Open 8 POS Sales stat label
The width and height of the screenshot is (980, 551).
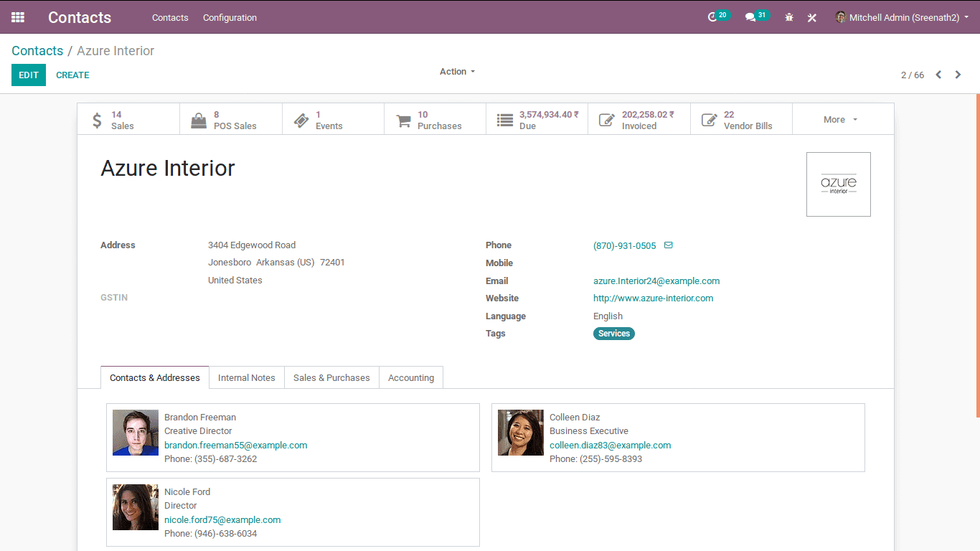[235, 120]
